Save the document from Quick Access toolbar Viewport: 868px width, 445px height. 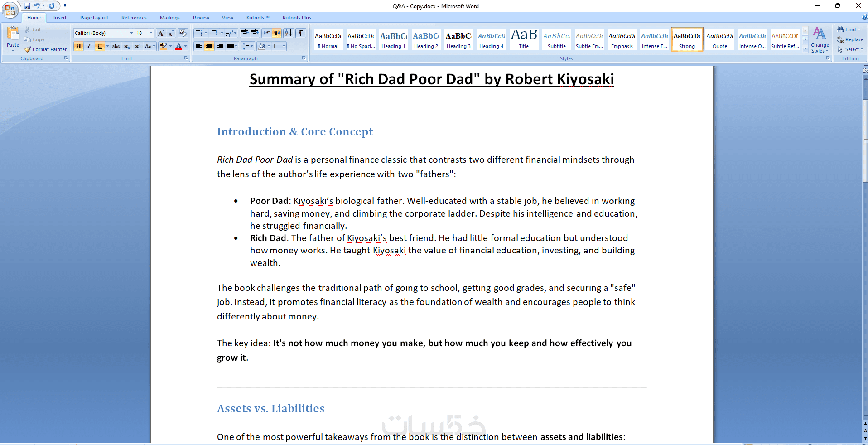(x=27, y=6)
